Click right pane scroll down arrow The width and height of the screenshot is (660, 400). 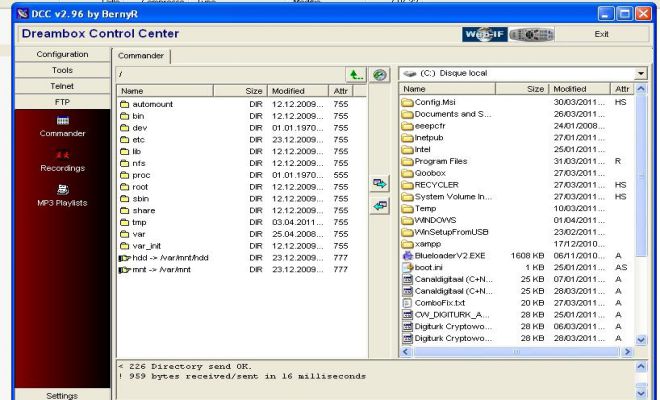click(x=641, y=340)
